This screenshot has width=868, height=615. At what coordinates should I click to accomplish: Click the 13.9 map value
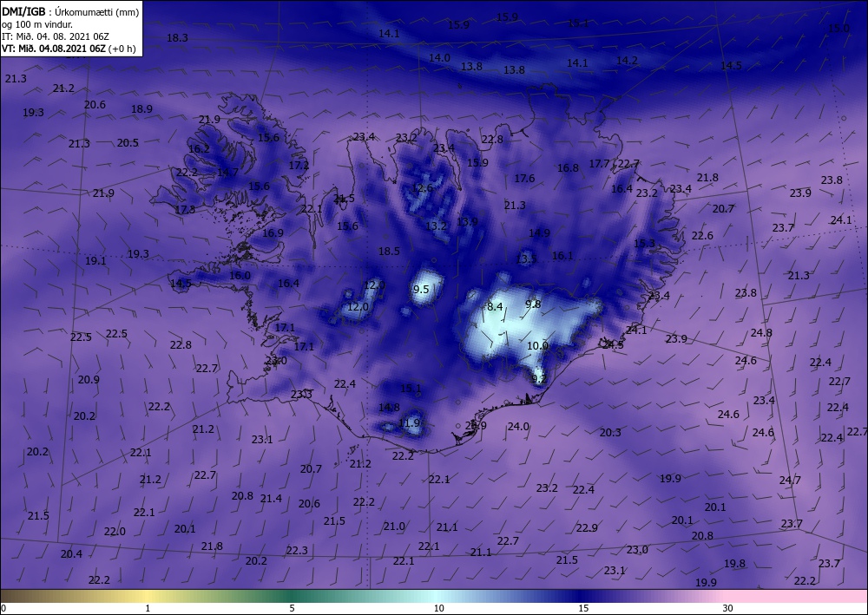(467, 222)
